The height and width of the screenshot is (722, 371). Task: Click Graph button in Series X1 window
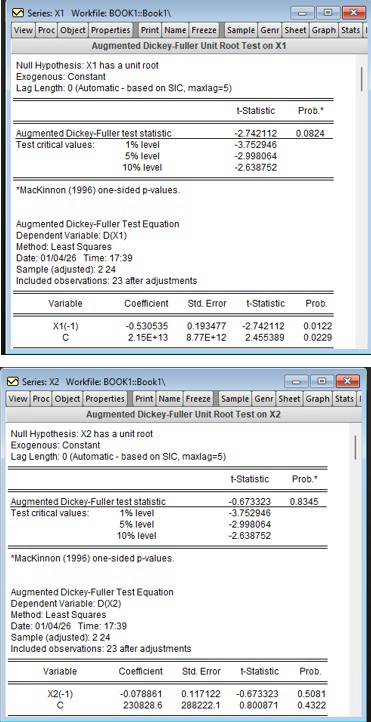pyautogui.click(x=324, y=30)
